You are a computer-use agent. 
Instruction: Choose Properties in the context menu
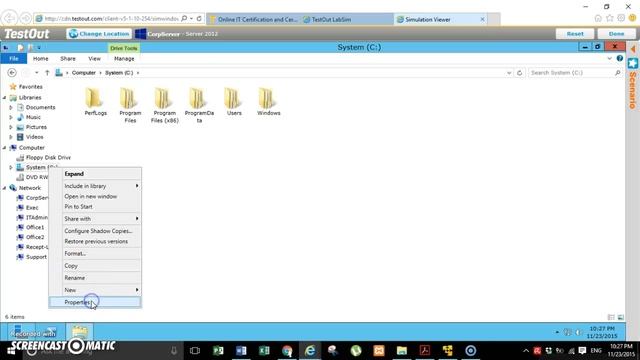coord(95,302)
